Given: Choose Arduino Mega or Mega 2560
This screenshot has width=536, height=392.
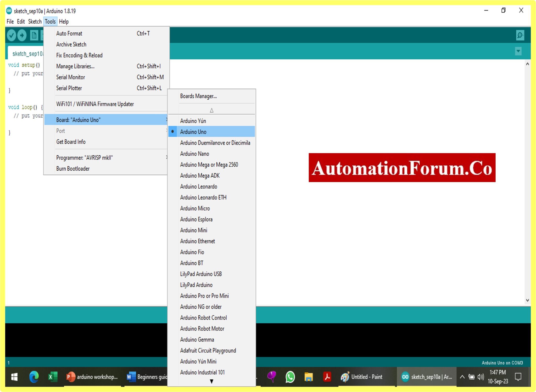Looking at the screenshot, I should [x=211, y=165].
